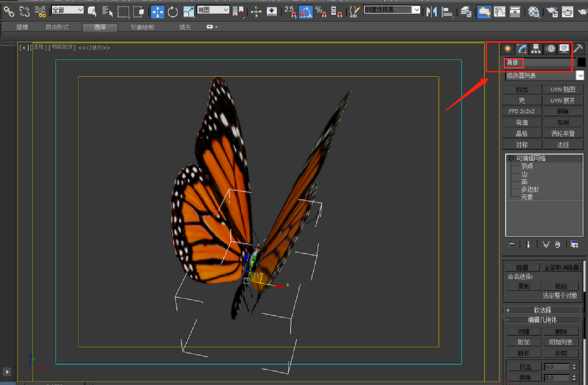Screen dimensions: 588x385
Task: Switch to the 建模 ribbon tab
Action: tap(22, 27)
